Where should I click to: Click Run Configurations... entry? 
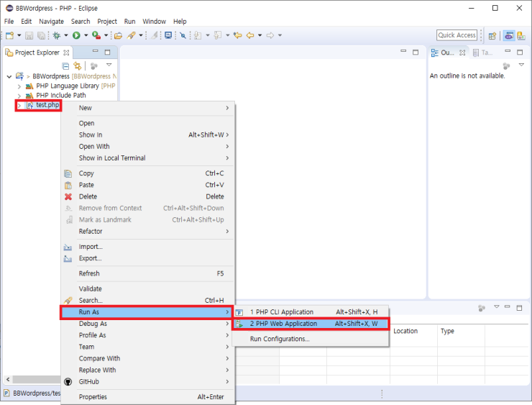coord(280,339)
